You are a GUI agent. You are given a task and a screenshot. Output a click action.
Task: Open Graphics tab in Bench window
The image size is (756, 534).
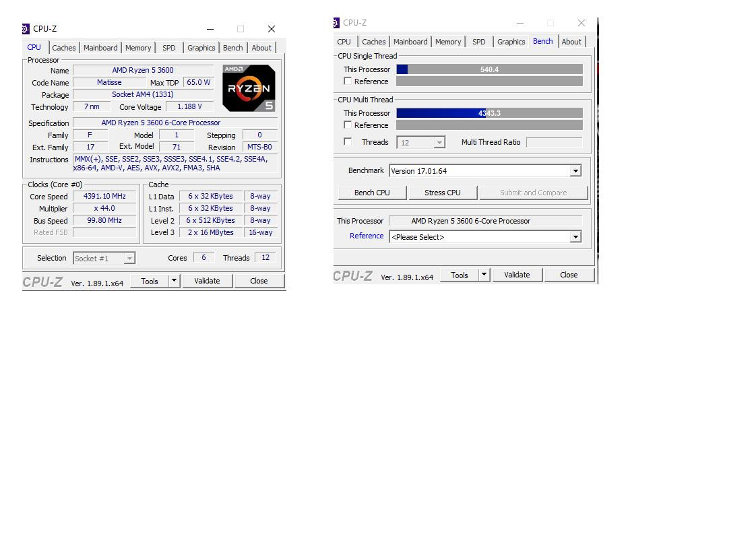coord(511,42)
